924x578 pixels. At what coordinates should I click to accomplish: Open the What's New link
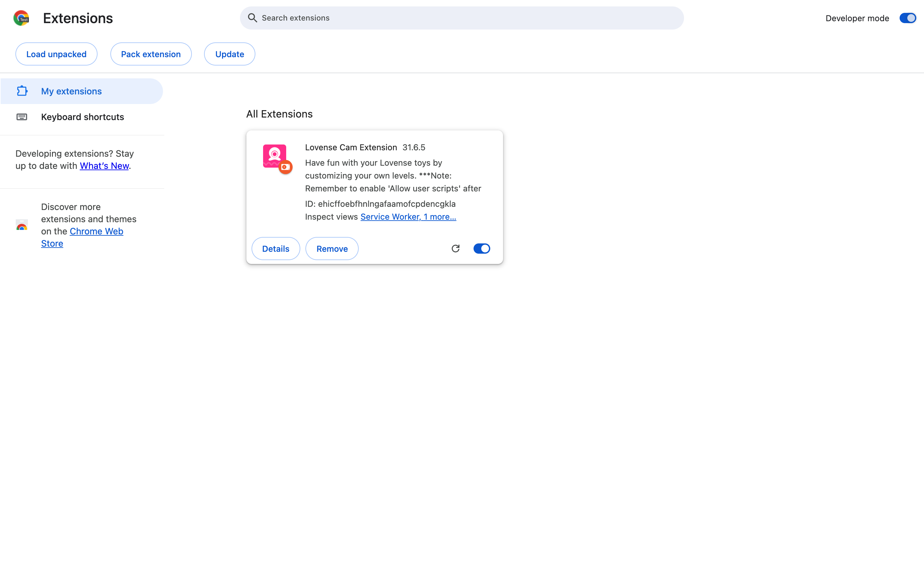104,166
